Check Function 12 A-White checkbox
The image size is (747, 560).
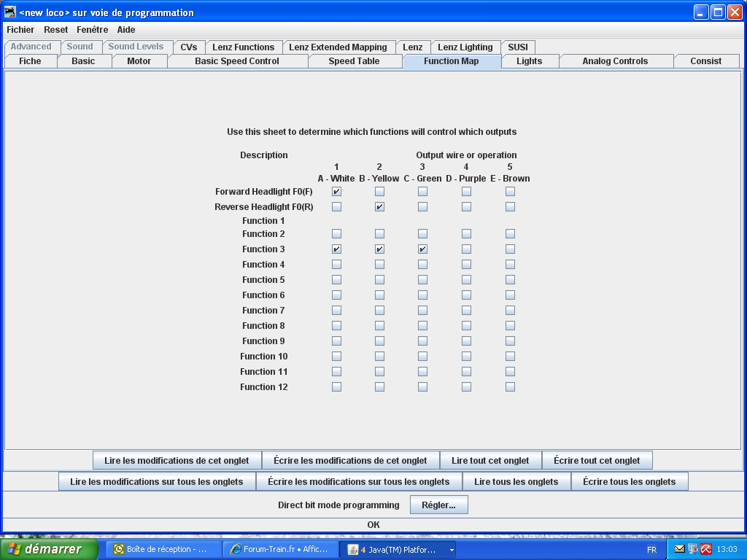coord(336,387)
